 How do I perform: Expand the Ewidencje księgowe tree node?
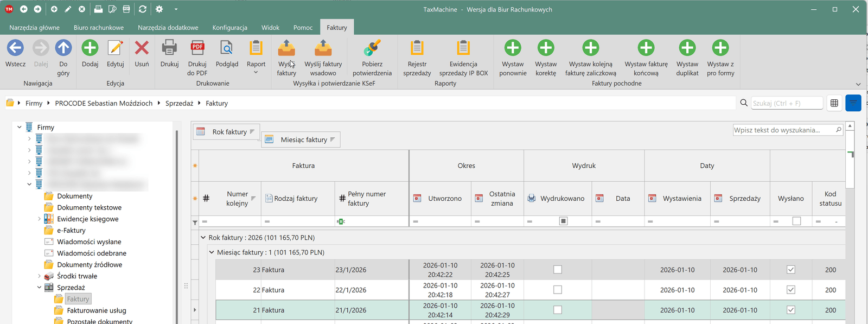click(x=39, y=219)
